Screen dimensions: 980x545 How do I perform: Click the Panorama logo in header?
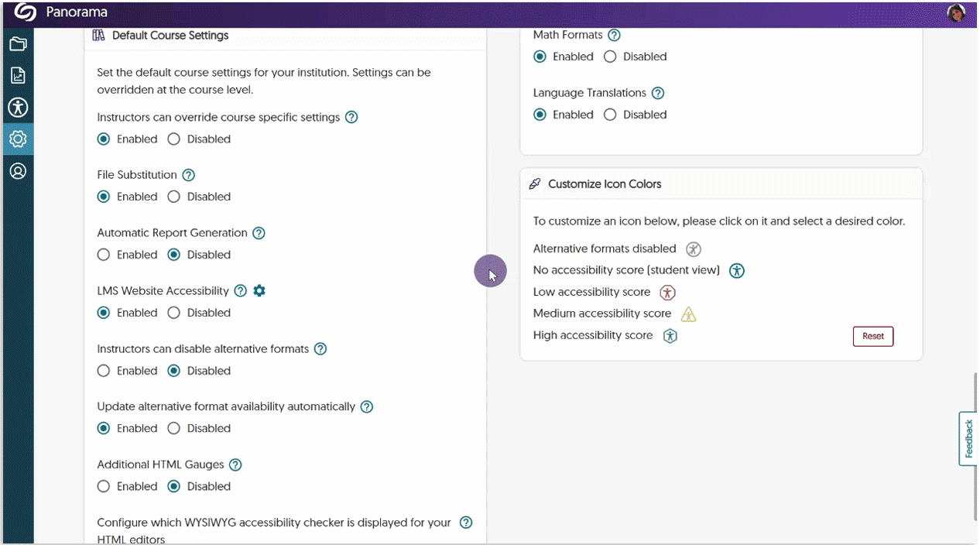point(26,12)
